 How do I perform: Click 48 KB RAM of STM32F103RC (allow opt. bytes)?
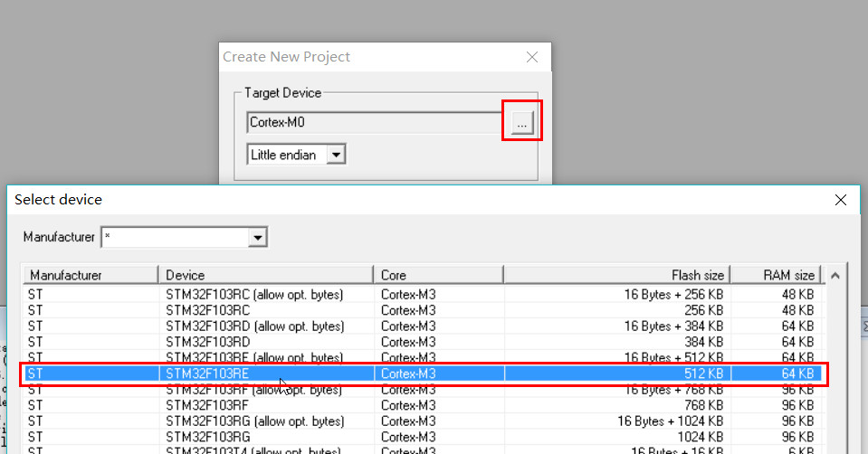pos(797,294)
